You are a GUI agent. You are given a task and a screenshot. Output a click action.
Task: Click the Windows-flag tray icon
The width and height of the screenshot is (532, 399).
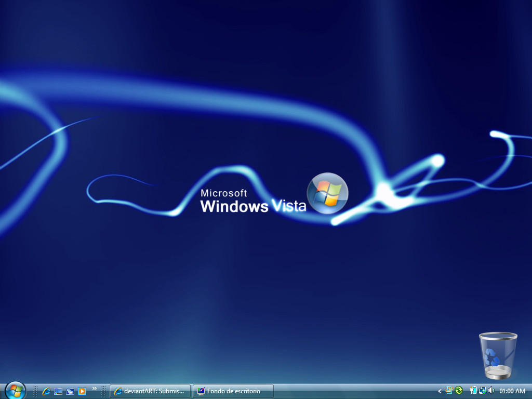point(449,391)
